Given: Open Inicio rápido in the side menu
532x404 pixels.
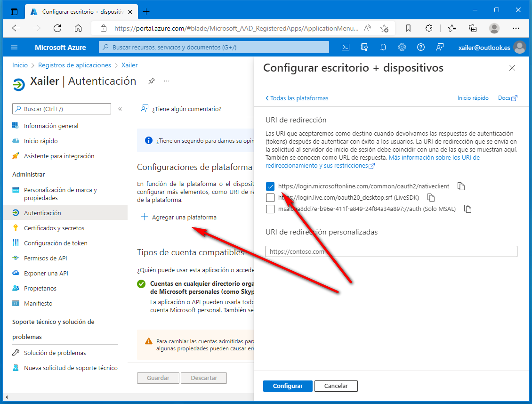Looking at the screenshot, I should (x=40, y=141).
